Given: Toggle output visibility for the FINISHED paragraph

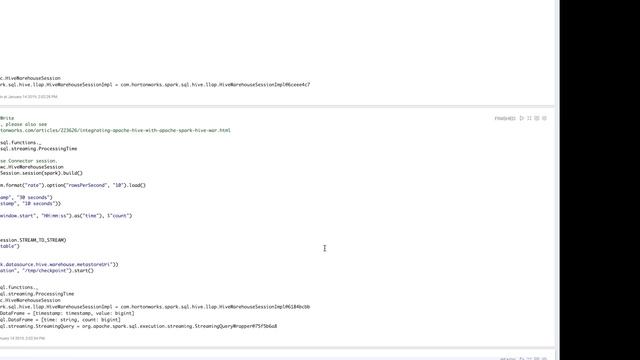Looking at the screenshot, I should click(537, 118).
